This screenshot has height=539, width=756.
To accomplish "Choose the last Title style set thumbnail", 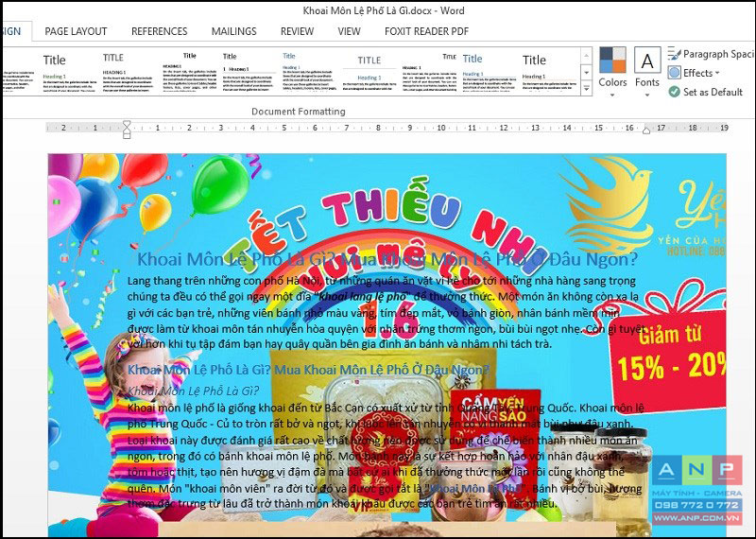I will (549, 73).
